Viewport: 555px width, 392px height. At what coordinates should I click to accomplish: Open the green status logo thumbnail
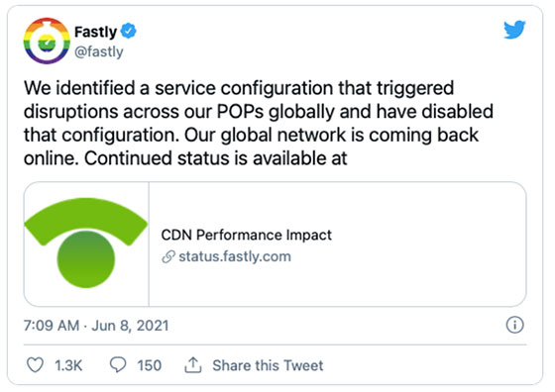86,244
